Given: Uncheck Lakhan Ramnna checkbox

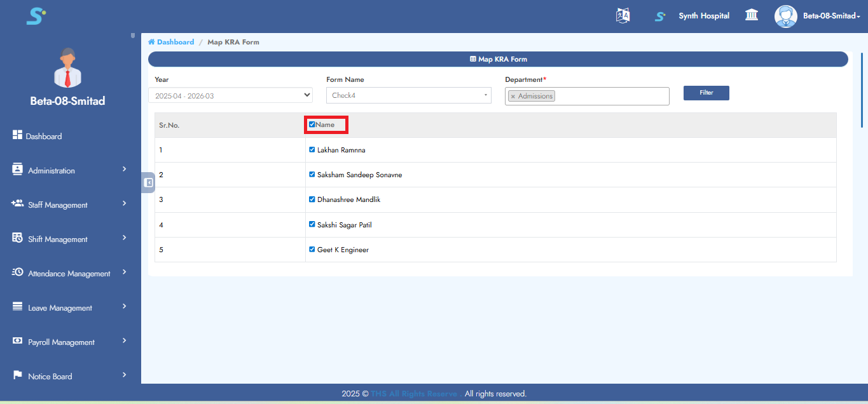Looking at the screenshot, I should 312,150.
